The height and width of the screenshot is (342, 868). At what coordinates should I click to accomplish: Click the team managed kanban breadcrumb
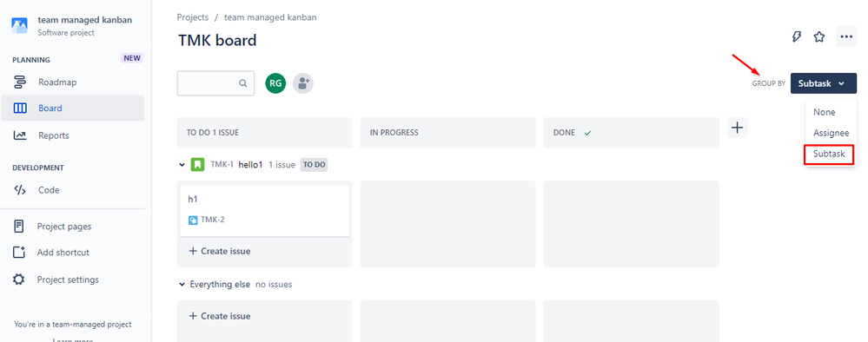(270, 17)
